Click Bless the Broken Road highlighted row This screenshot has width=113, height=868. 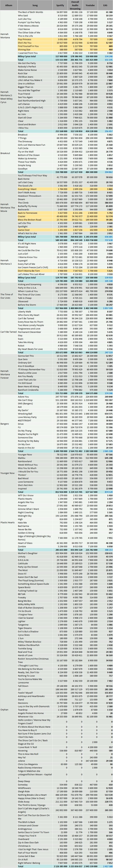coord(65,220)
